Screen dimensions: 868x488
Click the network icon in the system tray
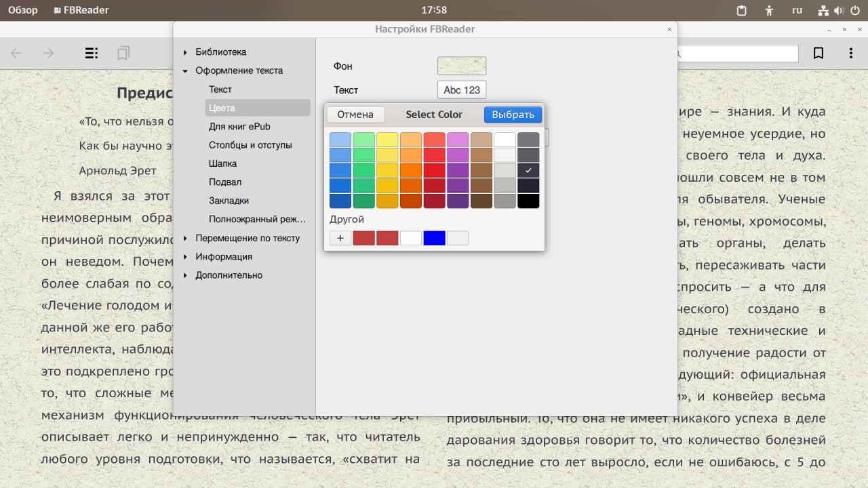[824, 10]
